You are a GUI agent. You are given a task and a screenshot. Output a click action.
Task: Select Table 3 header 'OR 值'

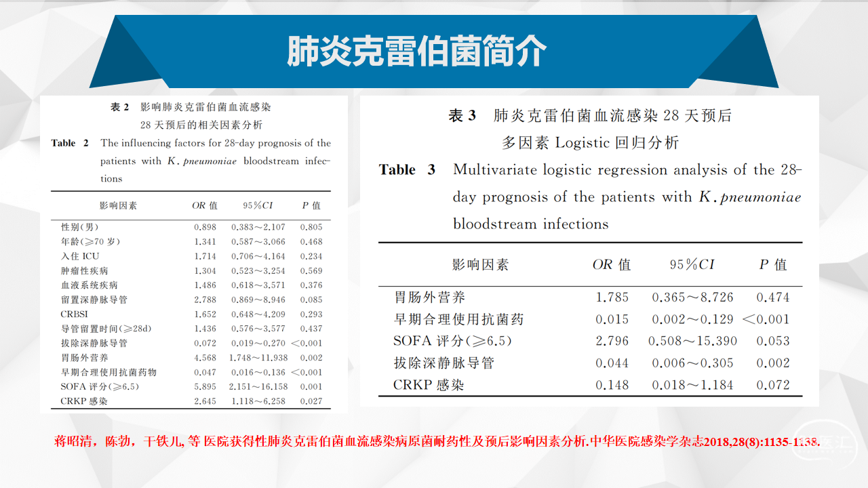pos(611,265)
